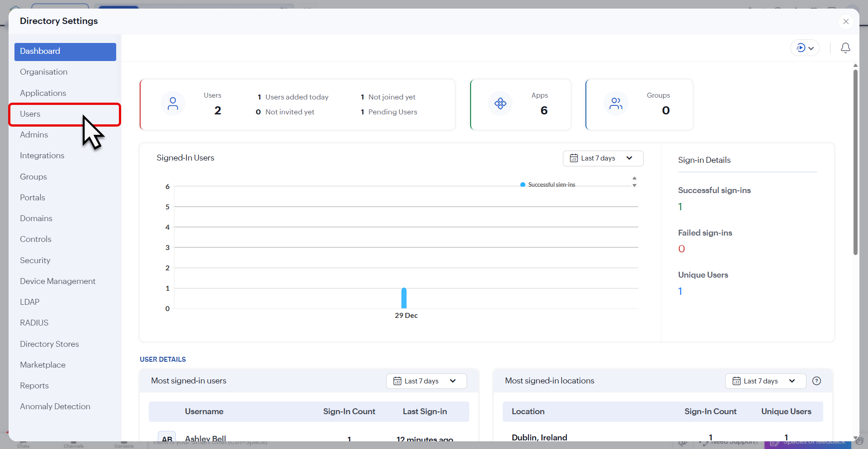Open Most signed-in users date range dropdown
The width and height of the screenshot is (868, 449).
[426, 381]
